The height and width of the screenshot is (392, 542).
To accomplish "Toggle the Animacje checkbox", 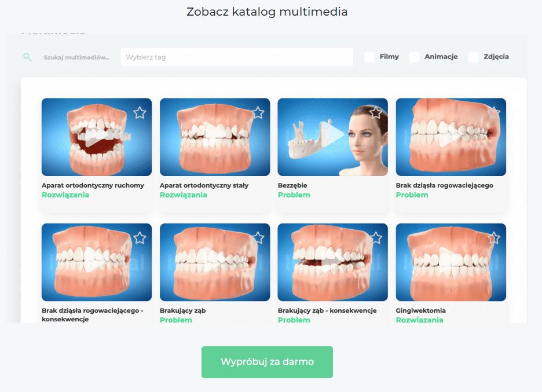I will [x=414, y=57].
